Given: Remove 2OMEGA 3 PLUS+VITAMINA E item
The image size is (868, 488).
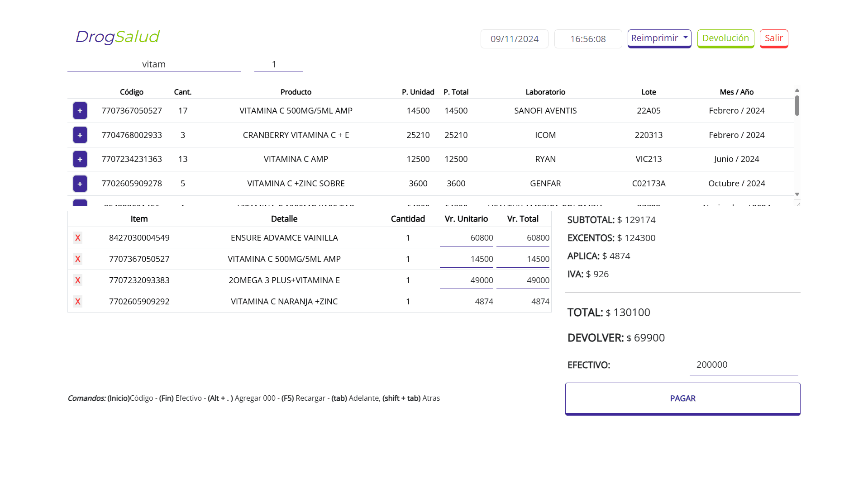Looking at the screenshot, I should tap(78, 280).
